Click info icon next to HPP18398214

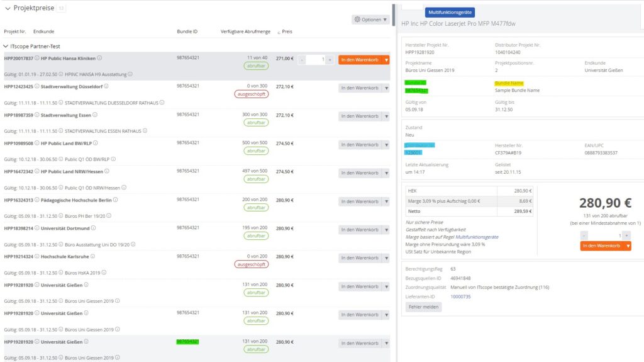pyautogui.click(x=37, y=228)
